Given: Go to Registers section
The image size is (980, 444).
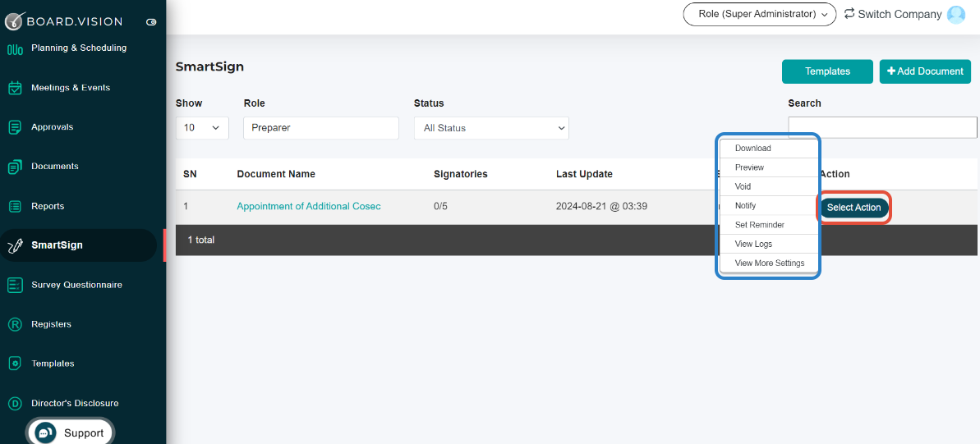Looking at the screenshot, I should point(51,325).
